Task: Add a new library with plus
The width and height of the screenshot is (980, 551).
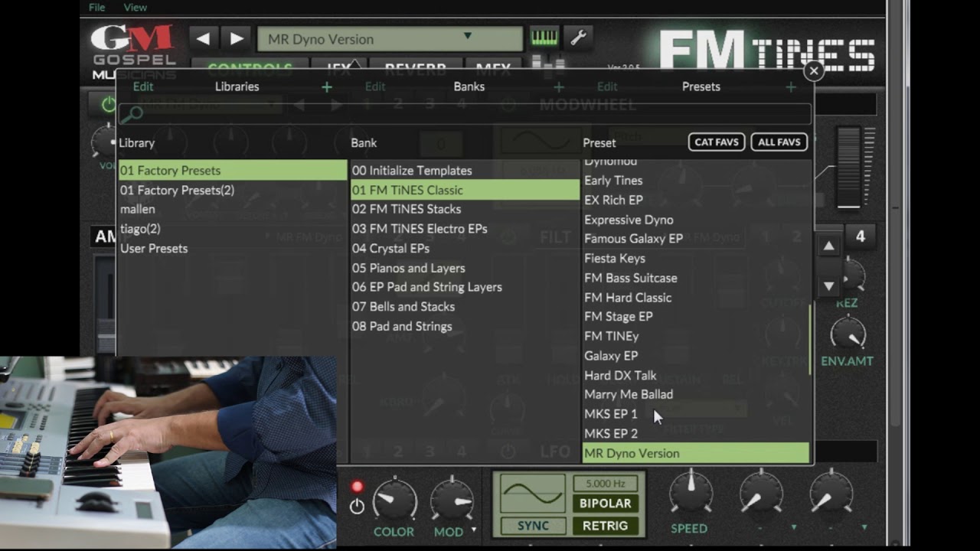Action: [x=327, y=87]
